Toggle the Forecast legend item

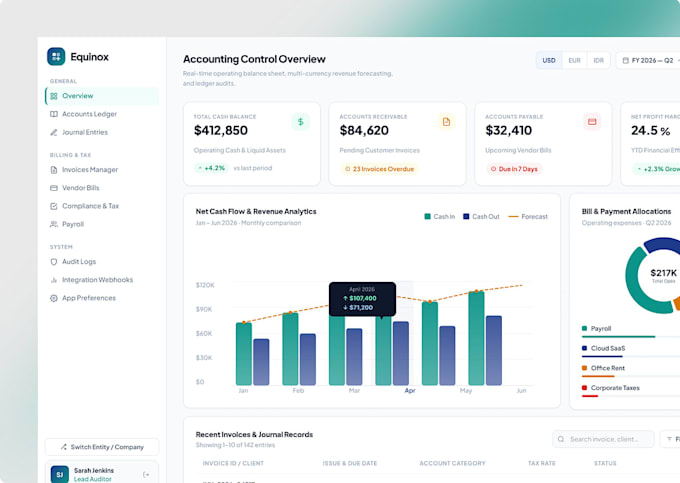click(x=528, y=216)
